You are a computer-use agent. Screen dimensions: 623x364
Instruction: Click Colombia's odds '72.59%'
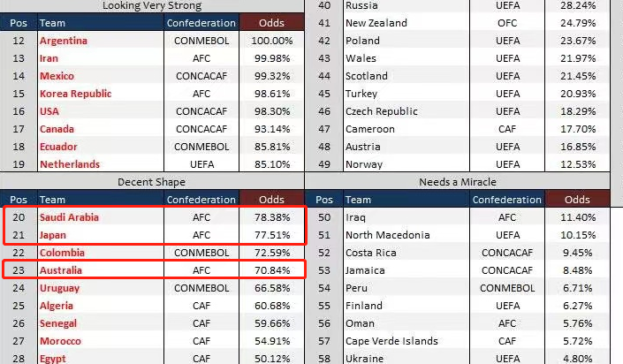point(272,253)
